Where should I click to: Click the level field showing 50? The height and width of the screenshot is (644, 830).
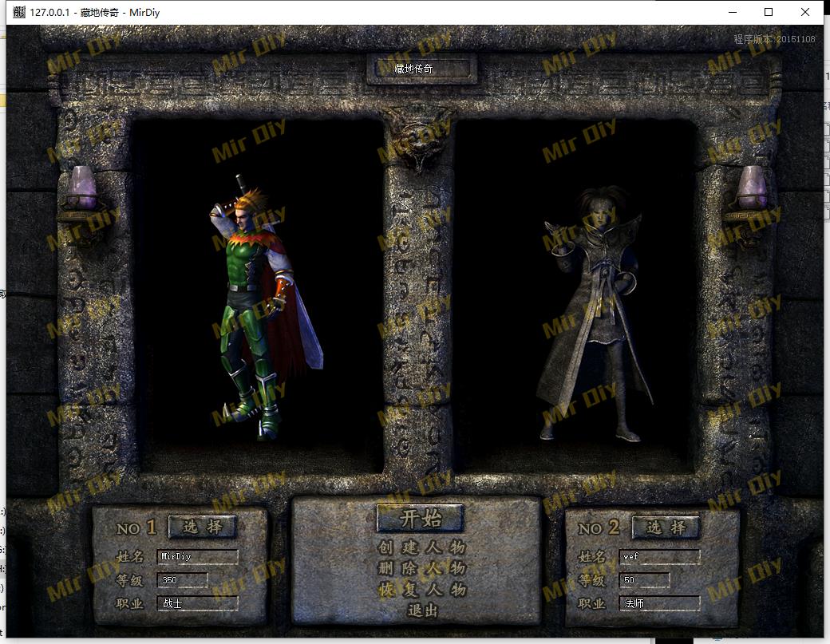(646, 580)
